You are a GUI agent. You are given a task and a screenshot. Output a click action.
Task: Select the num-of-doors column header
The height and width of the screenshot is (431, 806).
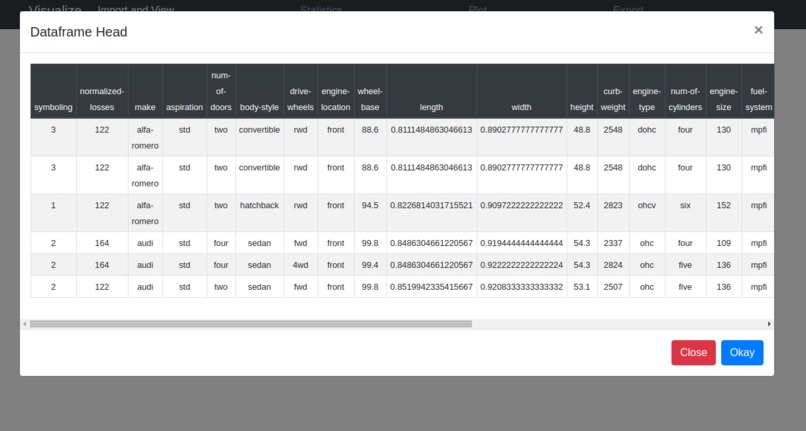point(221,92)
